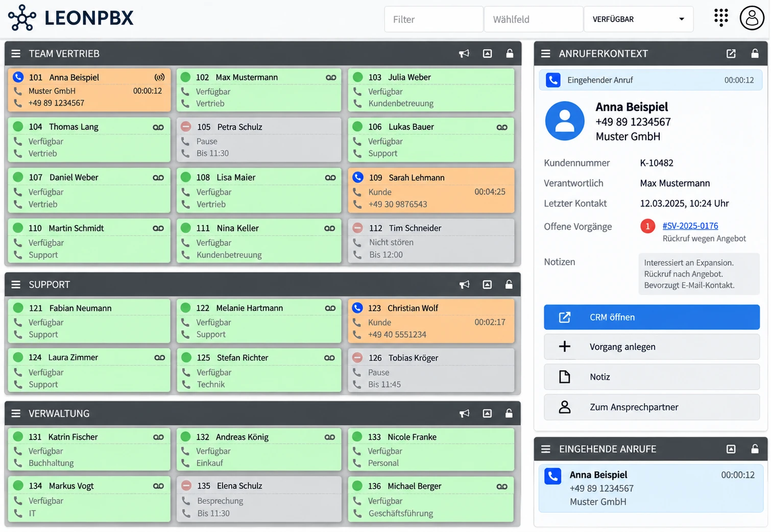The width and height of the screenshot is (771, 532).
Task: Select extension 105 Petra Schulz card
Action: (259, 140)
